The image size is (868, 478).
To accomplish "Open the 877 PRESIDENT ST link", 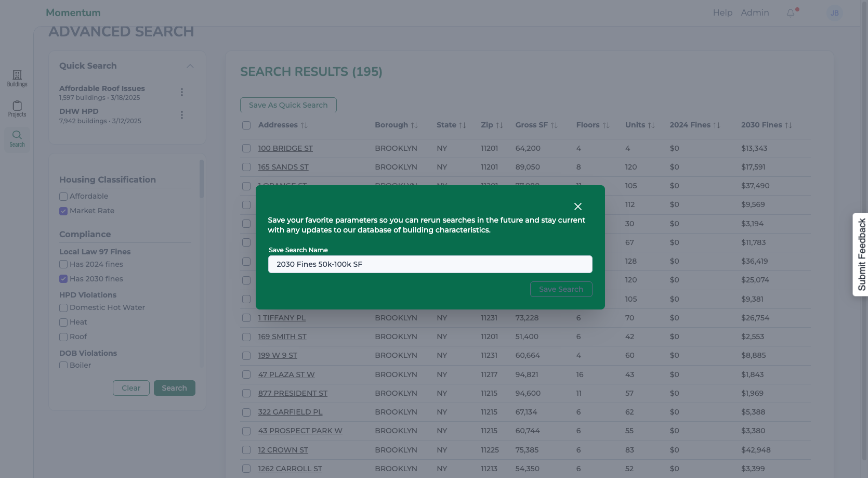I will coord(293,393).
